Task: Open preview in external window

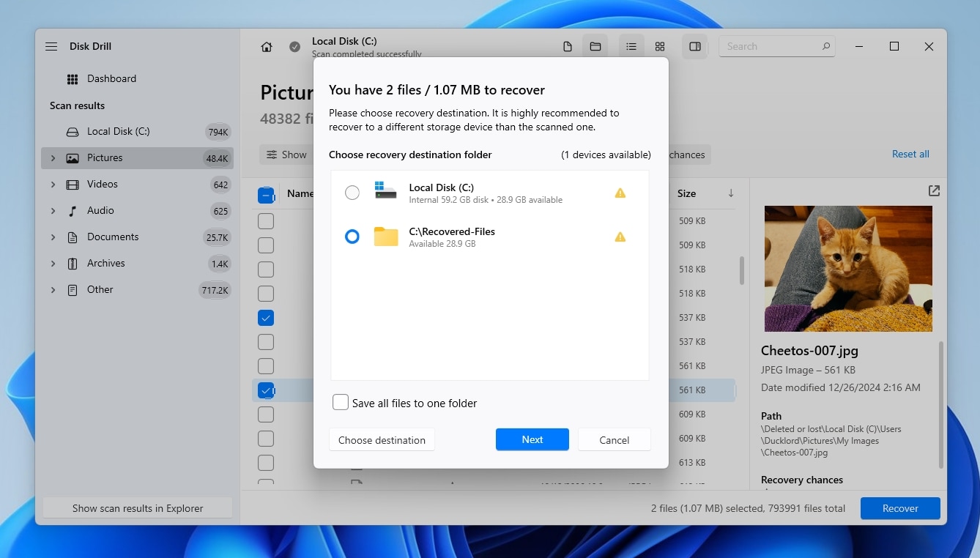Action: click(934, 190)
